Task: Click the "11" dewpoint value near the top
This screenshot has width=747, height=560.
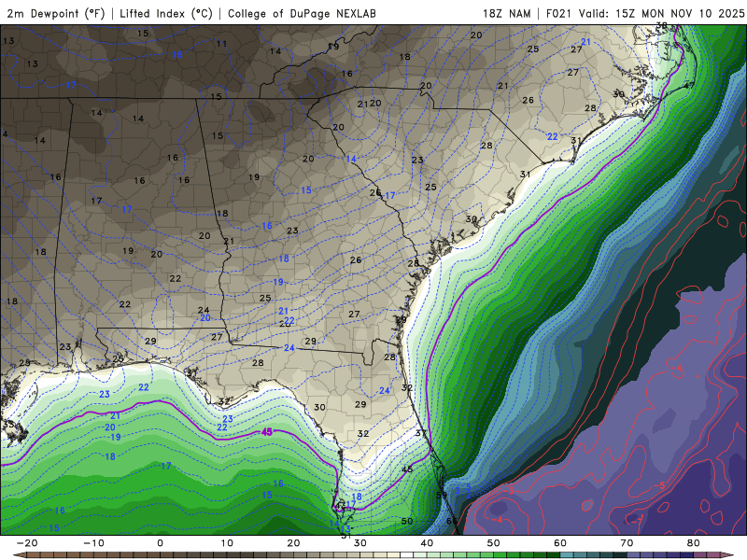Action: (x=221, y=44)
